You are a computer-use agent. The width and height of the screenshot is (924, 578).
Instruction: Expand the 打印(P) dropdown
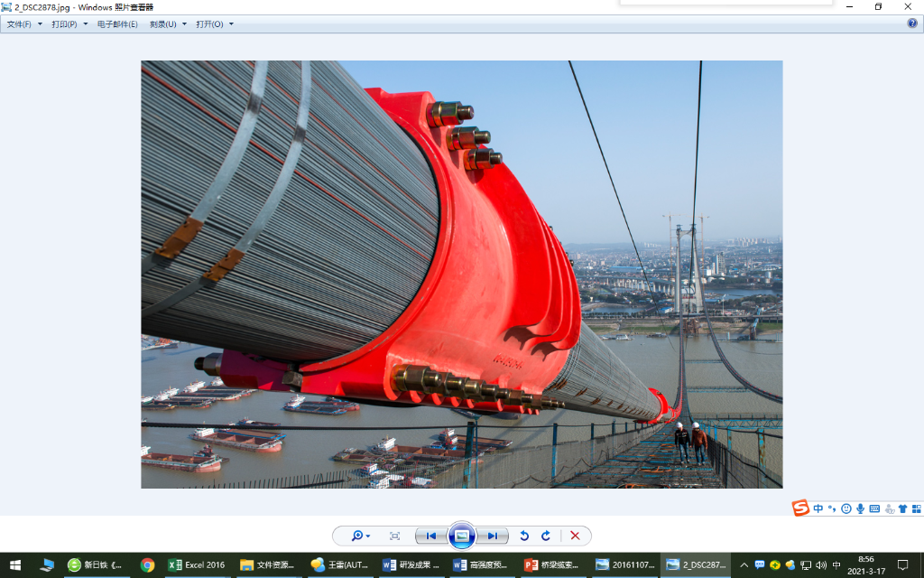point(69,24)
